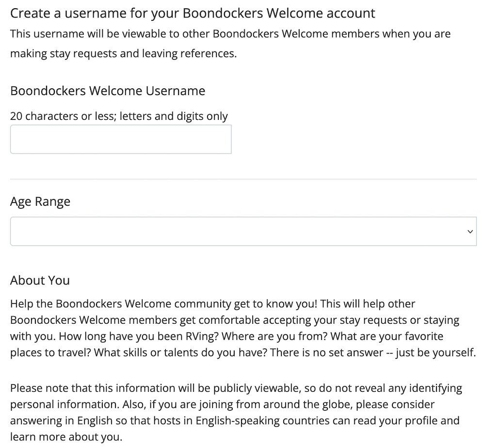This screenshot has width=485, height=448.
Task: Click the 'Boondockers Welcome Username' field label
Action: pyautogui.click(x=108, y=91)
